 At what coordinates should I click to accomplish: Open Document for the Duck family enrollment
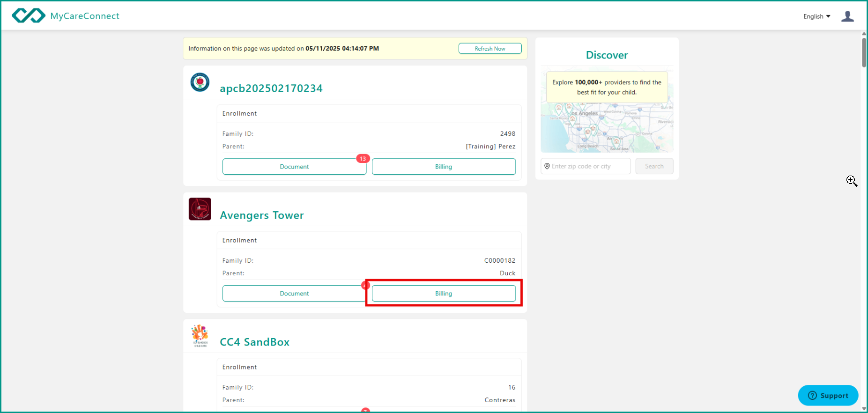(x=294, y=294)
